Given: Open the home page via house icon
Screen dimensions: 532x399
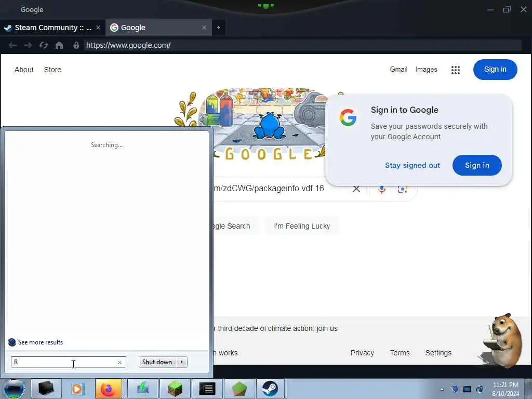Looking at the screenshot, I should point(59,45).
